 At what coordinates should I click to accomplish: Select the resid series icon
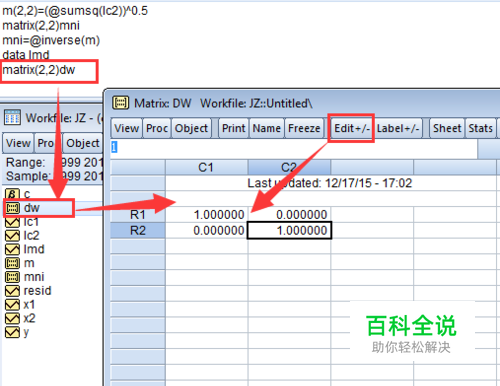point(13,291)
